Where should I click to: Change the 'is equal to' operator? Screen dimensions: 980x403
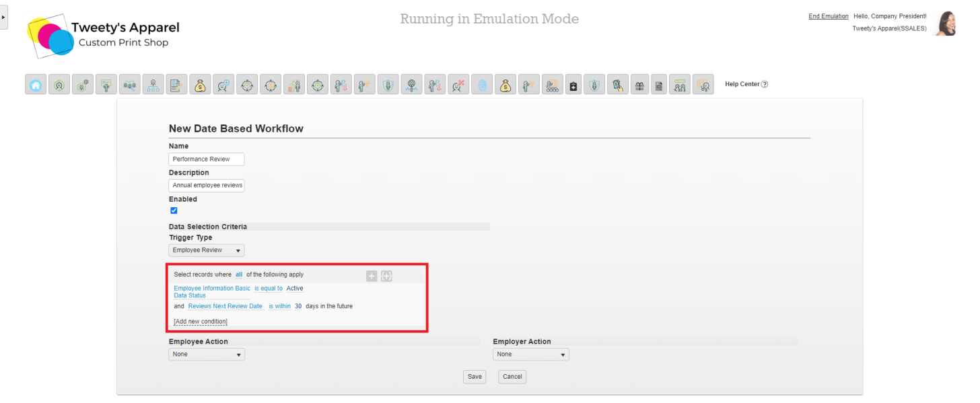[x=269, y=289]
